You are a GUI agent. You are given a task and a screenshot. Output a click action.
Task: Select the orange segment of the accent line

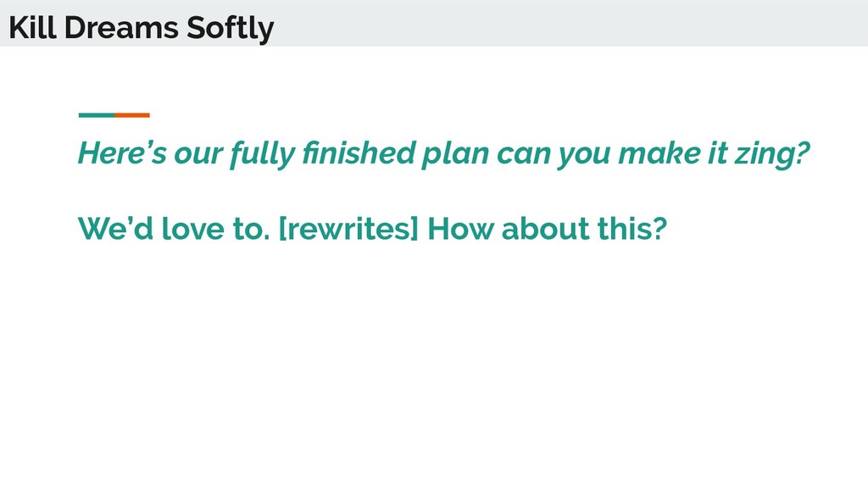click(x=132, y=115)
